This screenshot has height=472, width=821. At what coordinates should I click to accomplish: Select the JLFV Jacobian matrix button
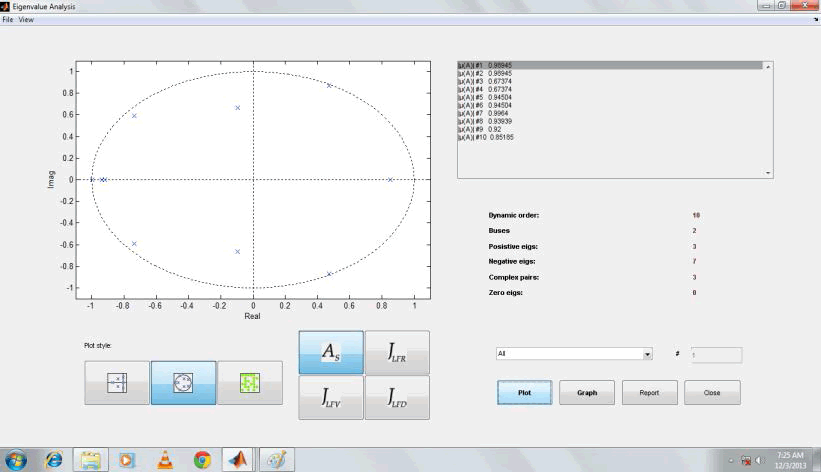[x=331, y=398]
